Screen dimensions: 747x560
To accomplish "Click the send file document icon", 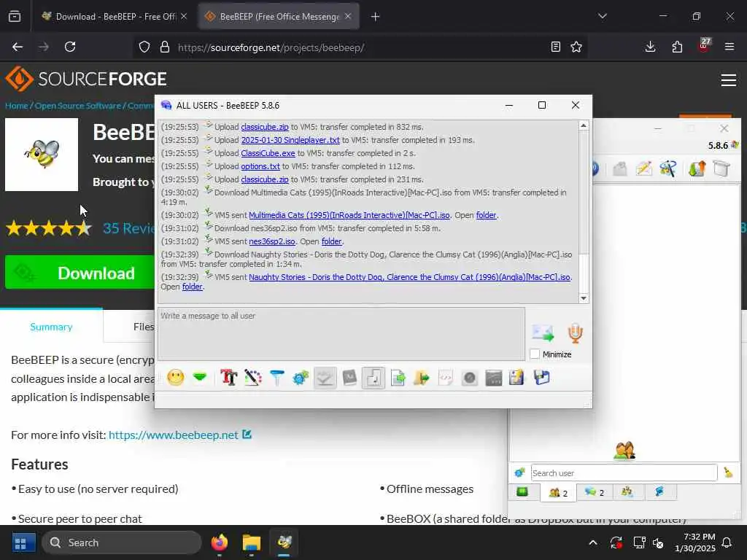I will (x=398, y=378).
